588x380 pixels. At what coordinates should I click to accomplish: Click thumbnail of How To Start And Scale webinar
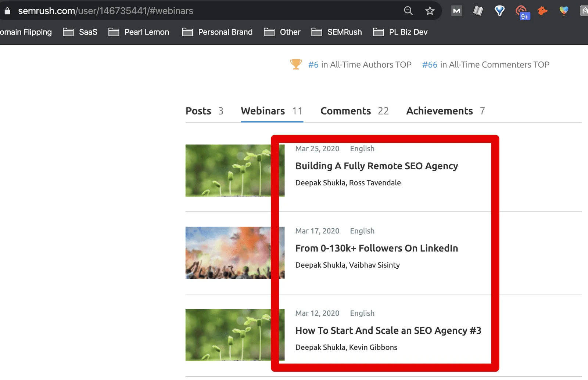click(235, 335)
